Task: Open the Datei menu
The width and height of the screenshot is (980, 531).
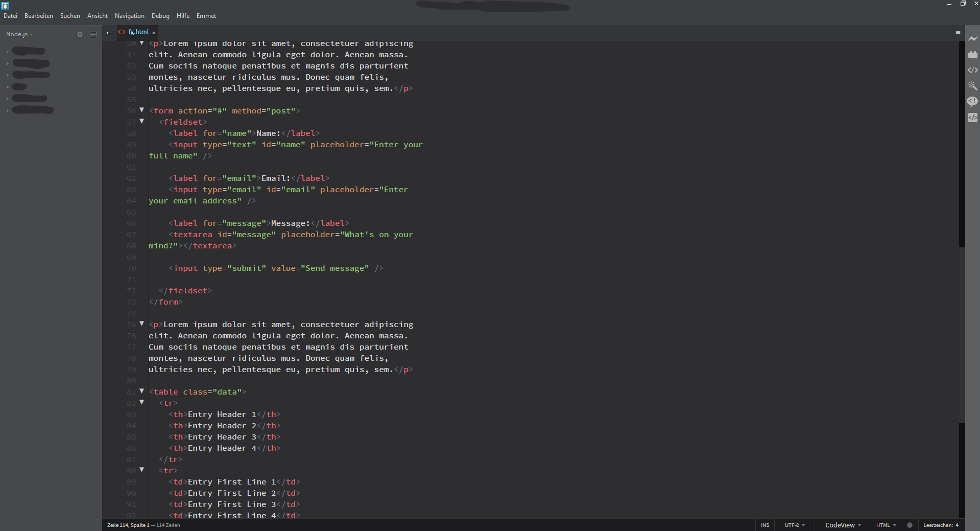Action: click(x=10, y=16)
